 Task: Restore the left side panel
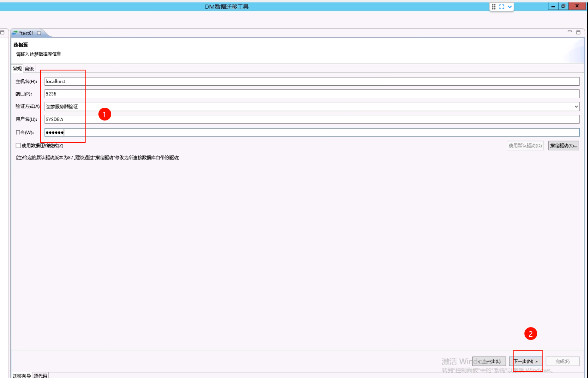point(2,32)
